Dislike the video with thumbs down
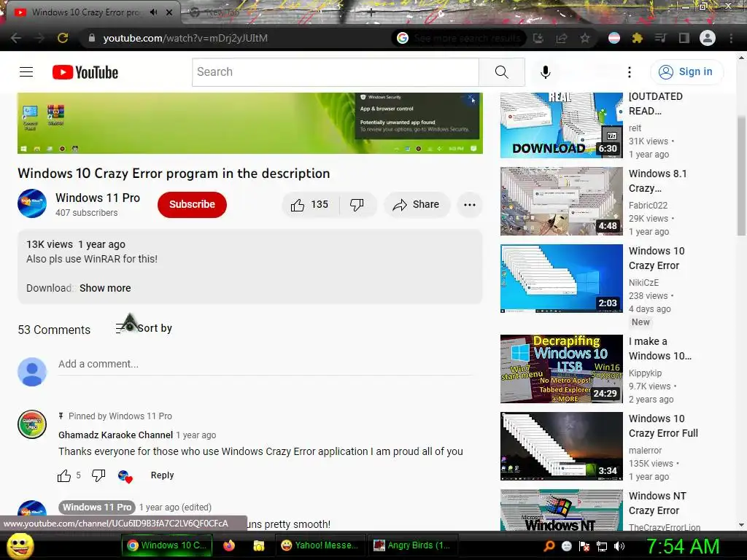This screenshot has width=747, height=560. click(x=357, y=205)
